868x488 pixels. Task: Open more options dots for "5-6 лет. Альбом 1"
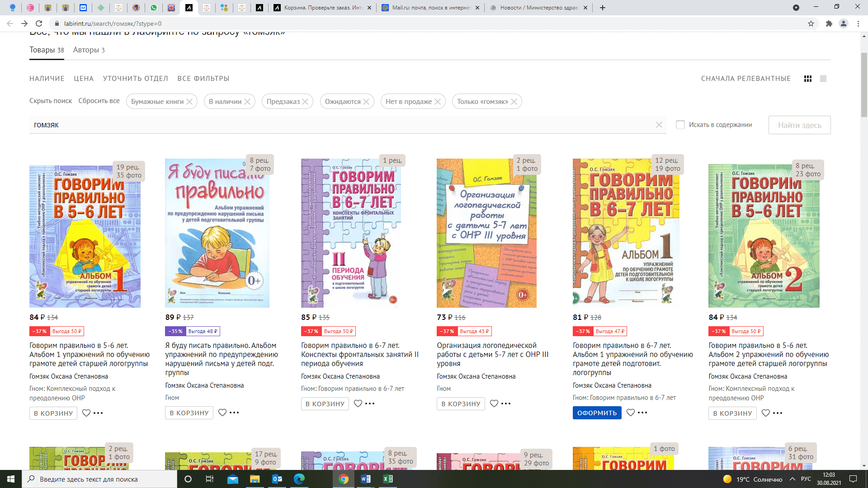(x=98, y=413)
